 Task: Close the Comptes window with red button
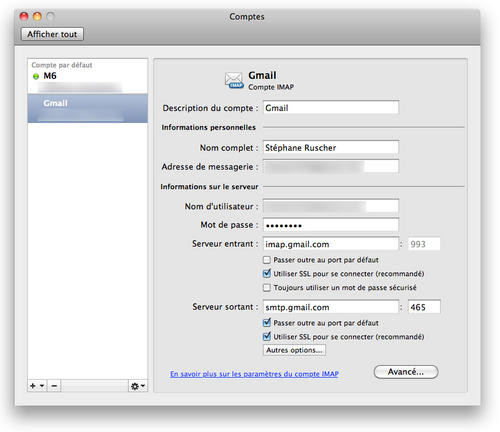(24, 16)
